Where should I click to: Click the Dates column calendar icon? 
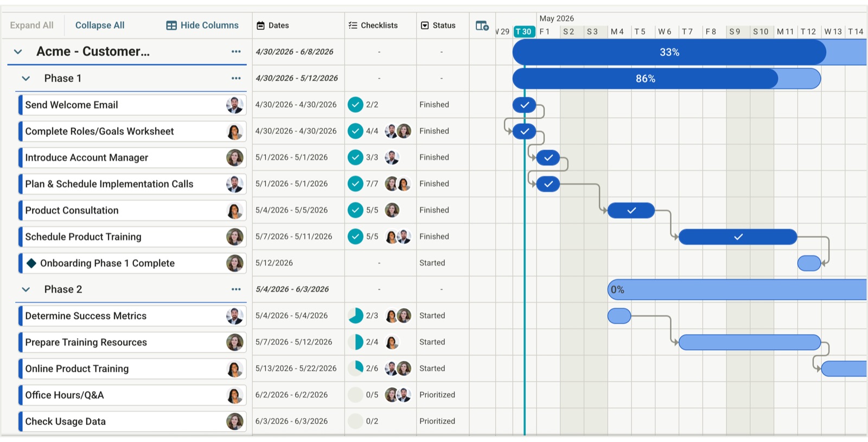coord(260,26)
